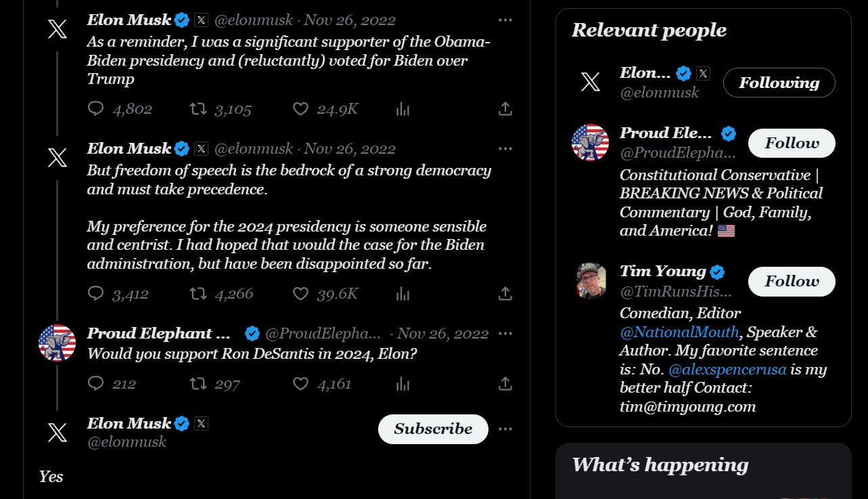
Task: Open more options on Proud Elephant tweet
Action: tap(505, 333)
